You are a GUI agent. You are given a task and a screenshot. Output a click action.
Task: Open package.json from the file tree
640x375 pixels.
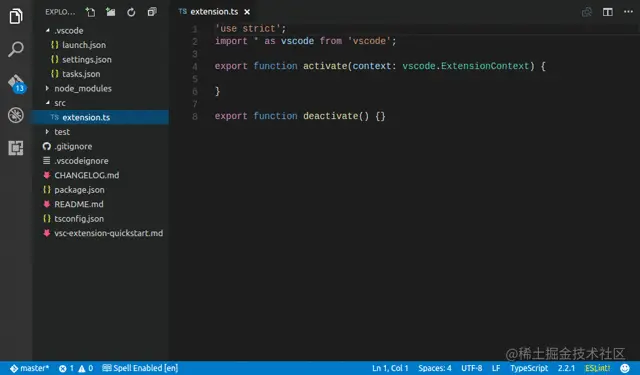[x=79, y=190]
